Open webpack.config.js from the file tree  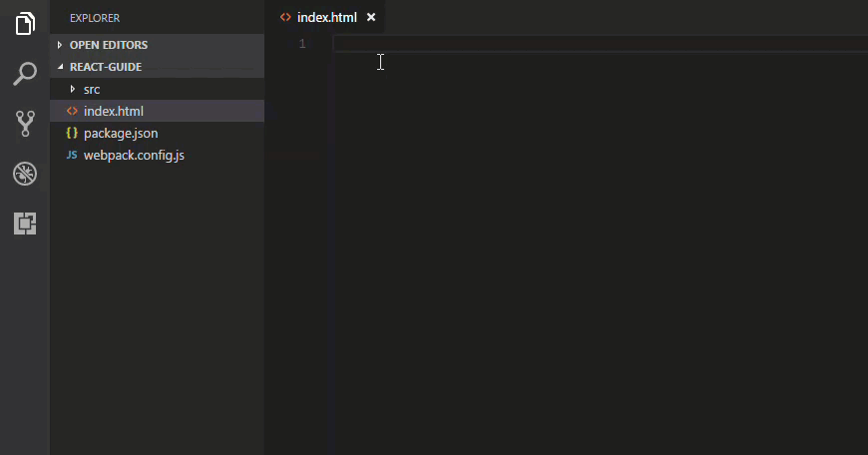click(x=158, y=155)
